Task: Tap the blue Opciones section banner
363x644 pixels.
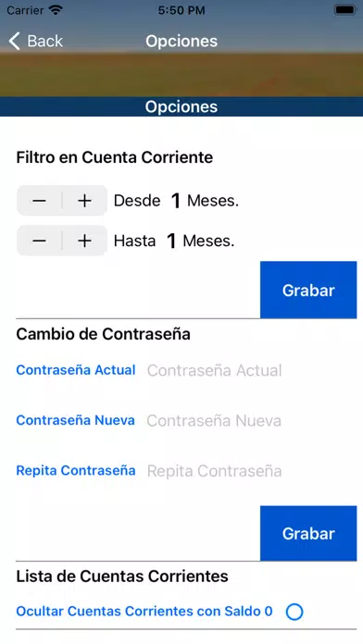Action: click(181, 106)
